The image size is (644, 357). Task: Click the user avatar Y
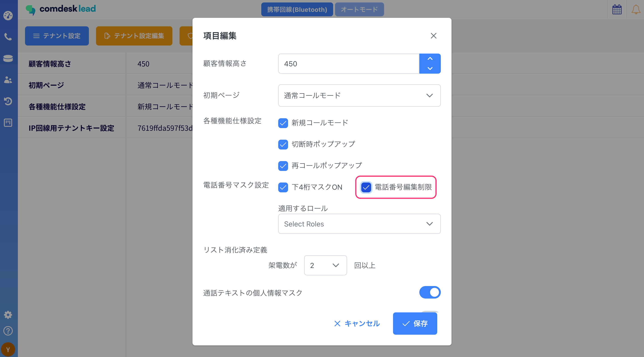tap(8, 349)
